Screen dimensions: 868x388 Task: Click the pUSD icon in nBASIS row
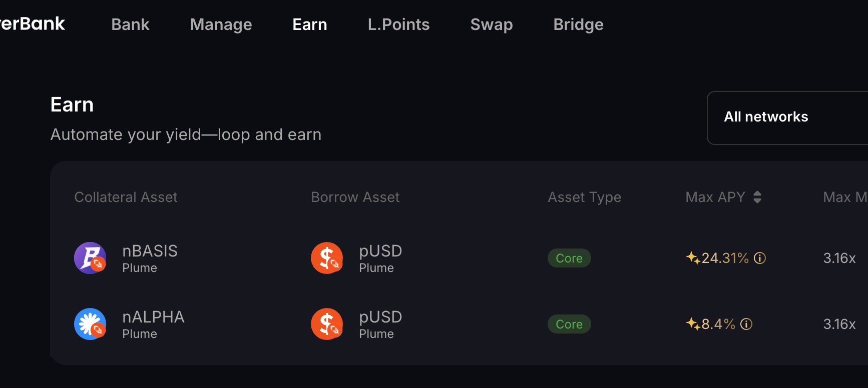pos(327,258)
